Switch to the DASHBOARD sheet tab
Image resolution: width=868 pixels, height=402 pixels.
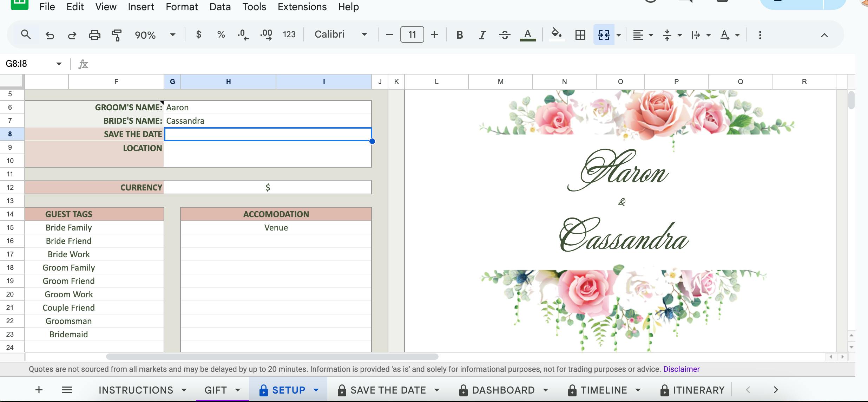[503, 390]
